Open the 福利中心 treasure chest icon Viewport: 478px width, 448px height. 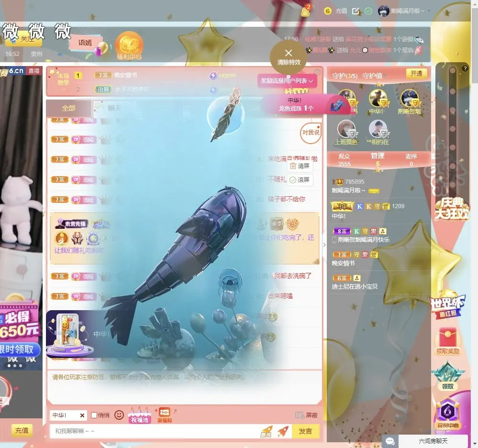[129, 46]
